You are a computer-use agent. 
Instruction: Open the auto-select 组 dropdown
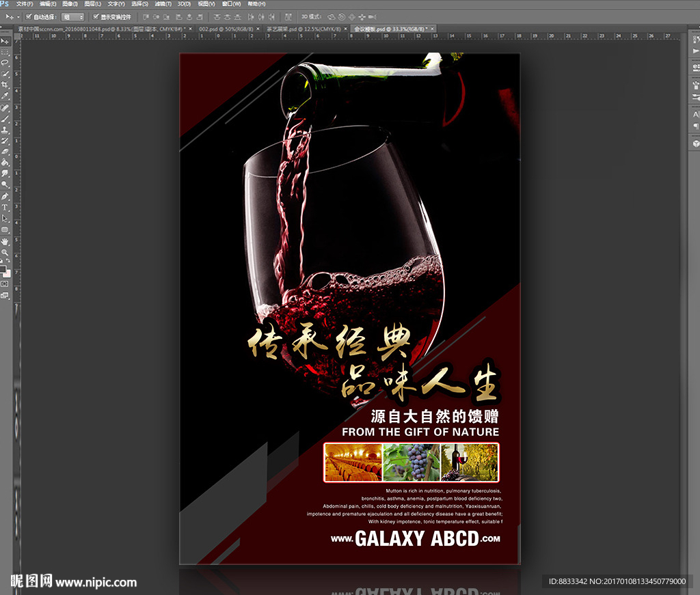click(72, 16)
